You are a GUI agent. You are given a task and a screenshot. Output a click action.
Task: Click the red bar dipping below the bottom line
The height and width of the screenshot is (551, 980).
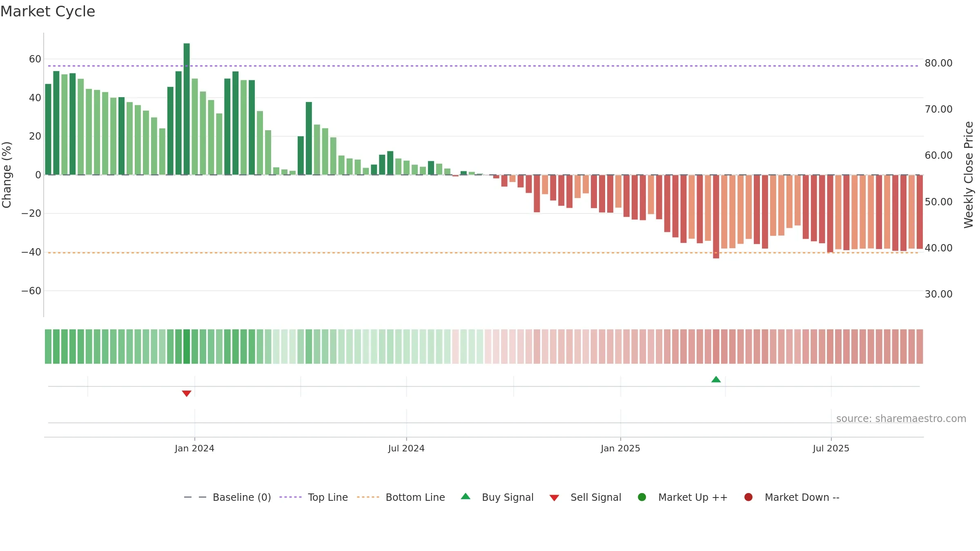click(716, 217)
